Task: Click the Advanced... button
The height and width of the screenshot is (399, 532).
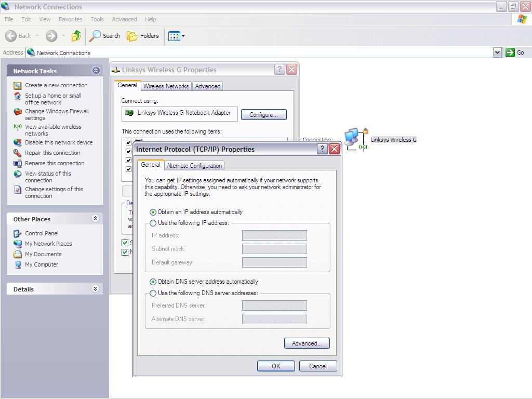Action: click(307, 343)
